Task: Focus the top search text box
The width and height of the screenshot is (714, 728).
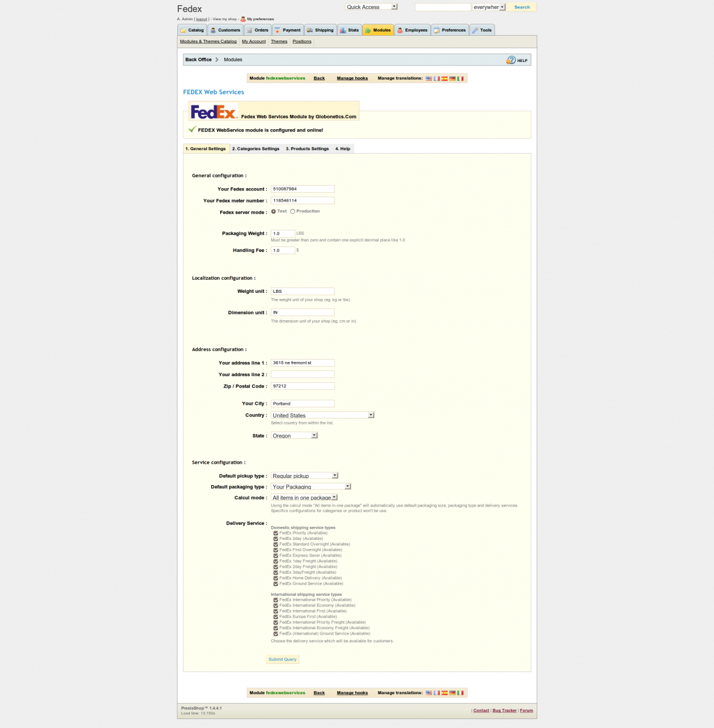Action: tap(443, 7)
